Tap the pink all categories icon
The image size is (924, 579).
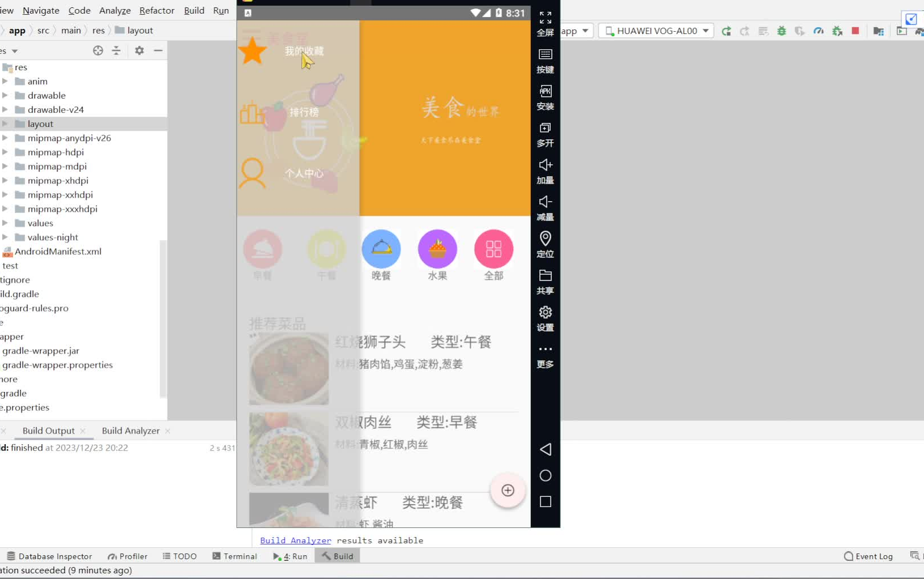coord(494,249)
